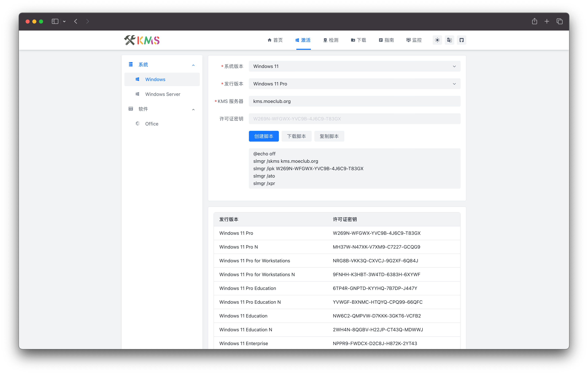Viewport: 588px width, 374px height.
Task: Click the 复制脚本 button
Action: pyautogui.click(x=329, y=136)
